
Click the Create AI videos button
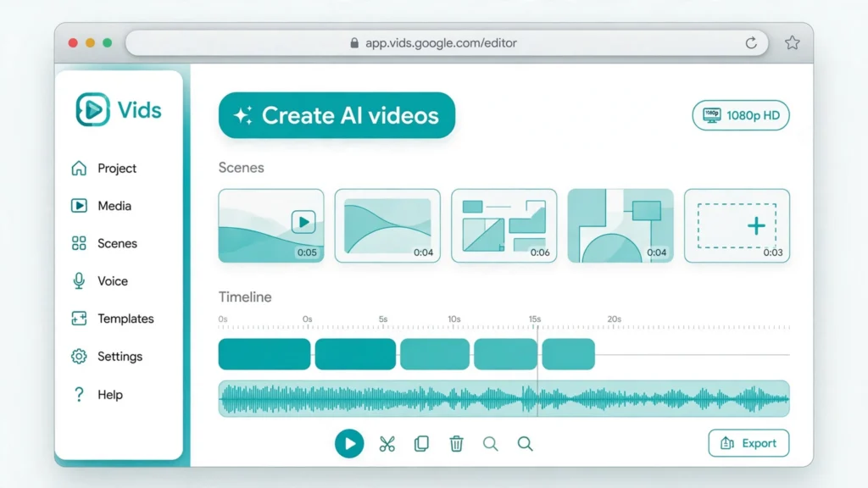(337, 115)
